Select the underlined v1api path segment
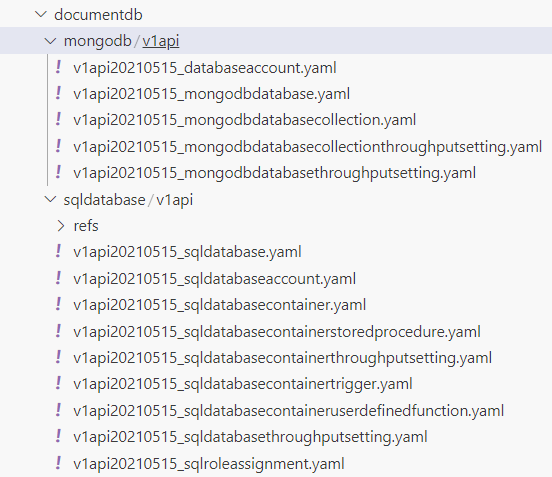The height and width of the screenshot is (477, 552). [x=161, y=41]
